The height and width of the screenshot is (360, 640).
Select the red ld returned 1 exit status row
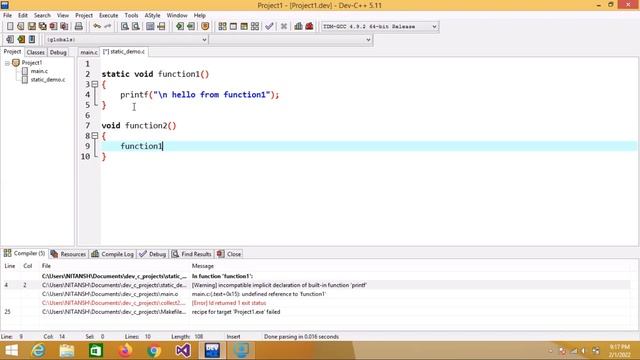316,303
